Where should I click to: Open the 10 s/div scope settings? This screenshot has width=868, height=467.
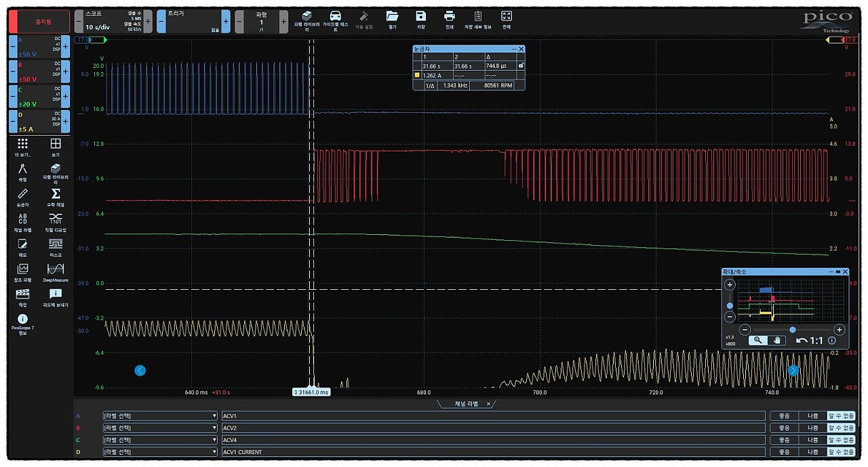coord(113,22)
